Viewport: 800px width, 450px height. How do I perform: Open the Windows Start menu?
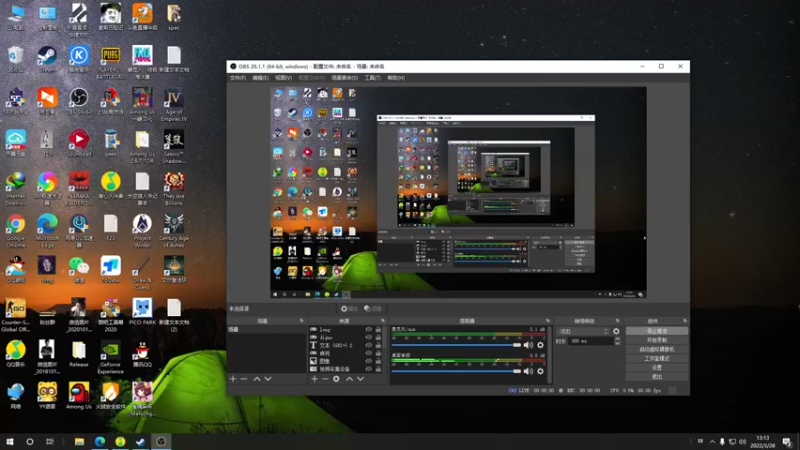pos(10,441)
